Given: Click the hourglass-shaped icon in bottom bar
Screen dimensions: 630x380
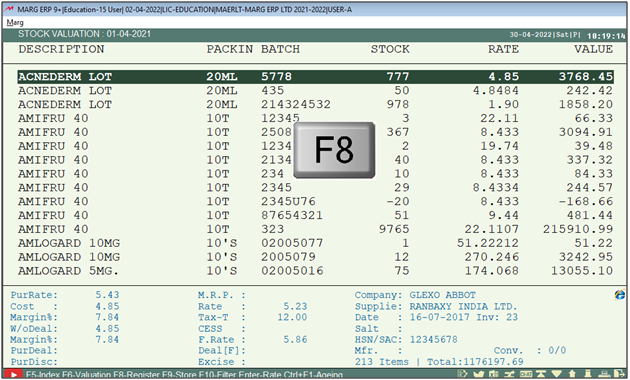Looking at the screenshot, I should click(541, 374).
